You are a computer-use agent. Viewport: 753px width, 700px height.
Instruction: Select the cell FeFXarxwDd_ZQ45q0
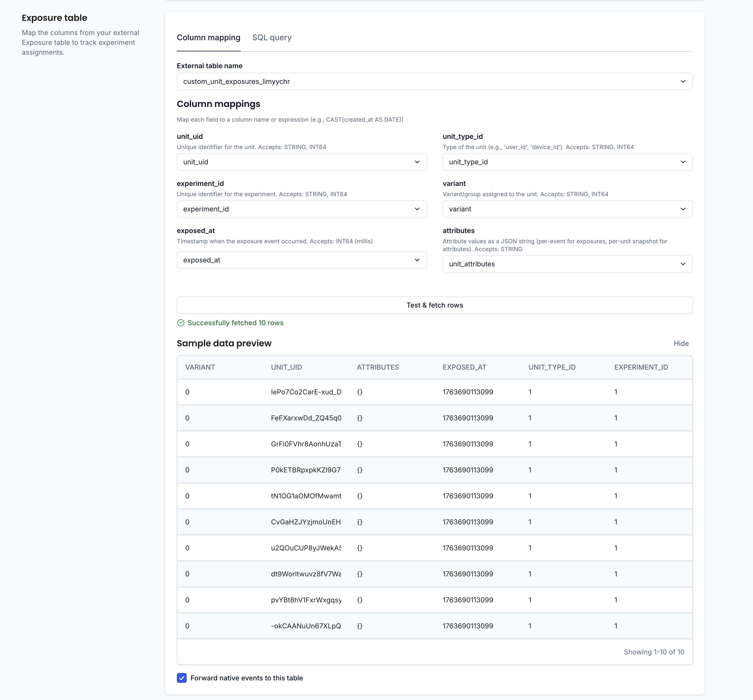tap(306, 418)
